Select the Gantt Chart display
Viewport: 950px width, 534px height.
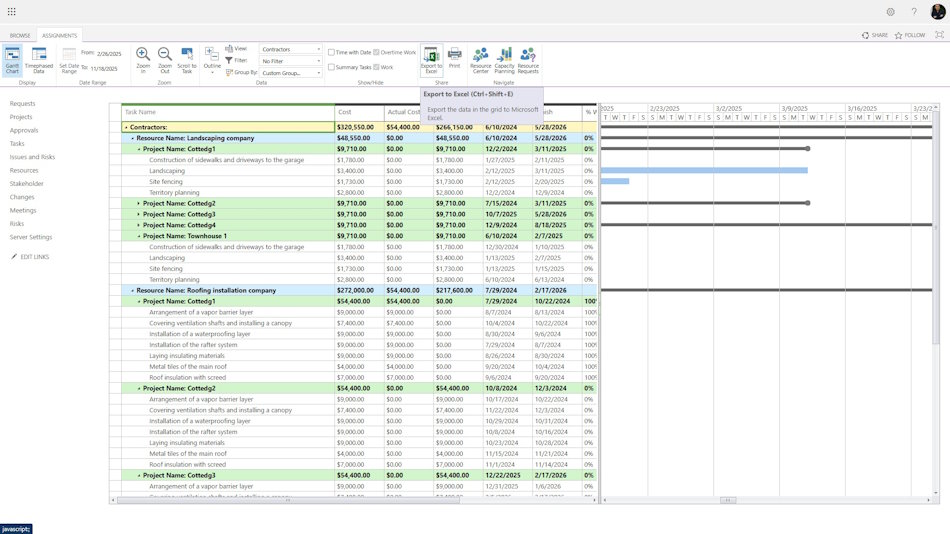[x=12, y=61]
